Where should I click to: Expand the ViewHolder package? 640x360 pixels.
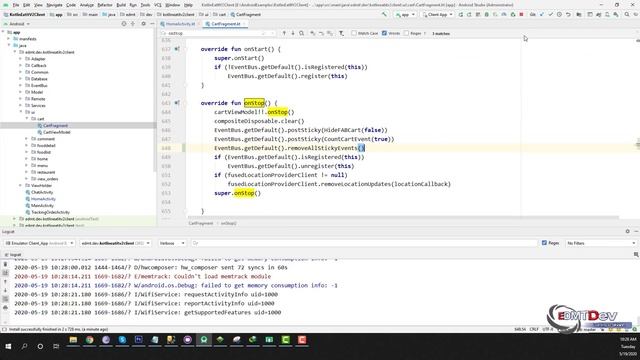pos(21,185)
